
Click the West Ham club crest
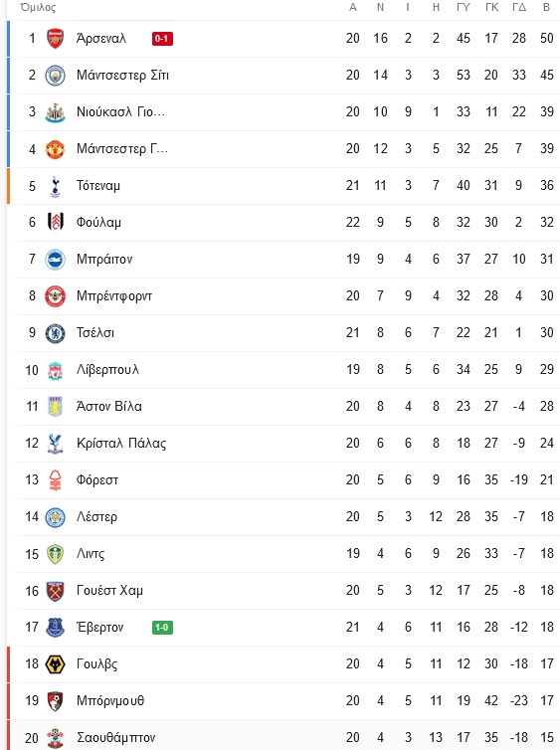coord(55,591)
